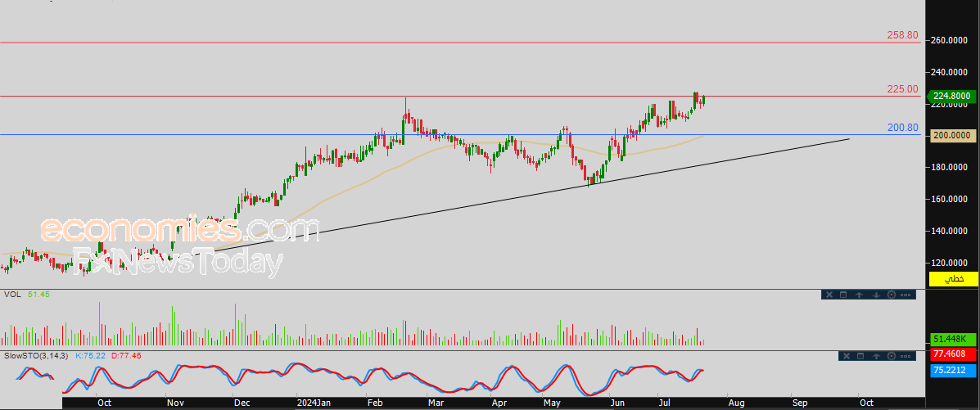Close the SlowSTO indicator panel
The width and height of the screenshot is (980, 410).
tap(847, 356)
